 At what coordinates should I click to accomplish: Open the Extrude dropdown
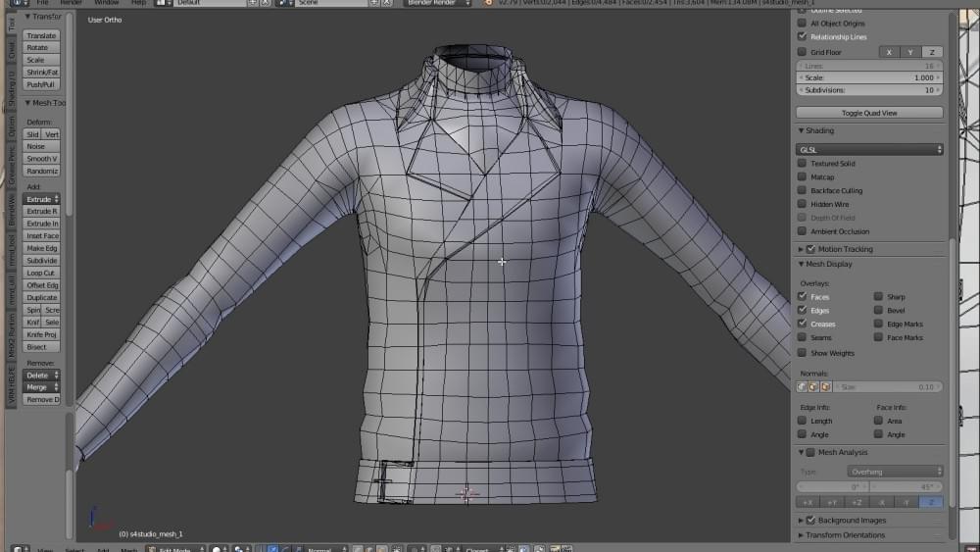pos(42,199)
